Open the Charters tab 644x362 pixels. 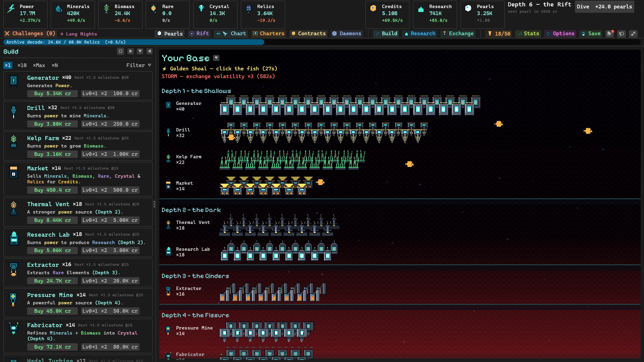coord(268,34)
